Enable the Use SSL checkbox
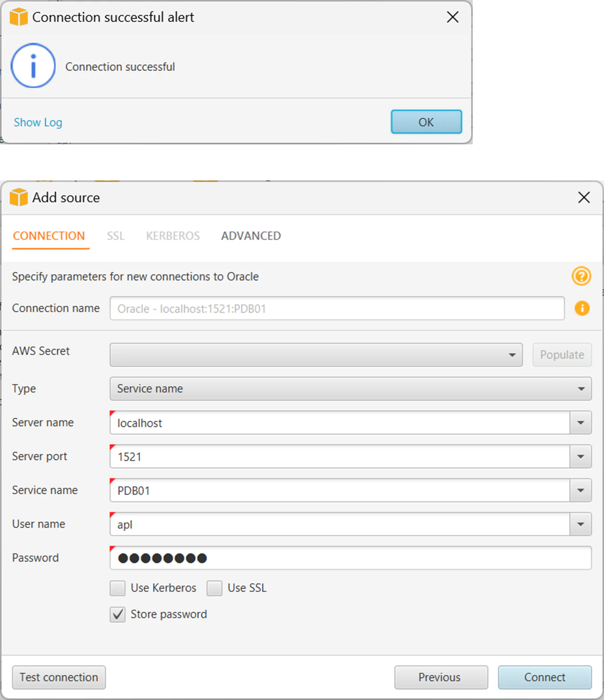The height and width of the screenshot is (700, 604). [214, 588]
